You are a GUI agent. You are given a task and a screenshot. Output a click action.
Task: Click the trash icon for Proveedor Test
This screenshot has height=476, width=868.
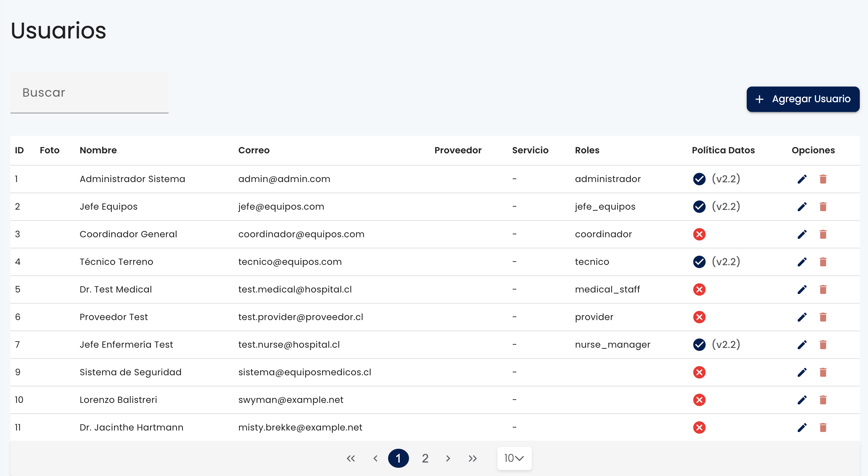[823, 317]
